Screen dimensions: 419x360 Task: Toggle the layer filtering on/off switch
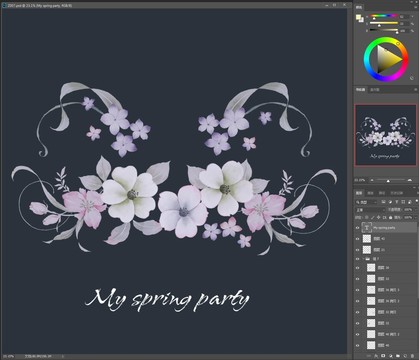pos(417,201)
